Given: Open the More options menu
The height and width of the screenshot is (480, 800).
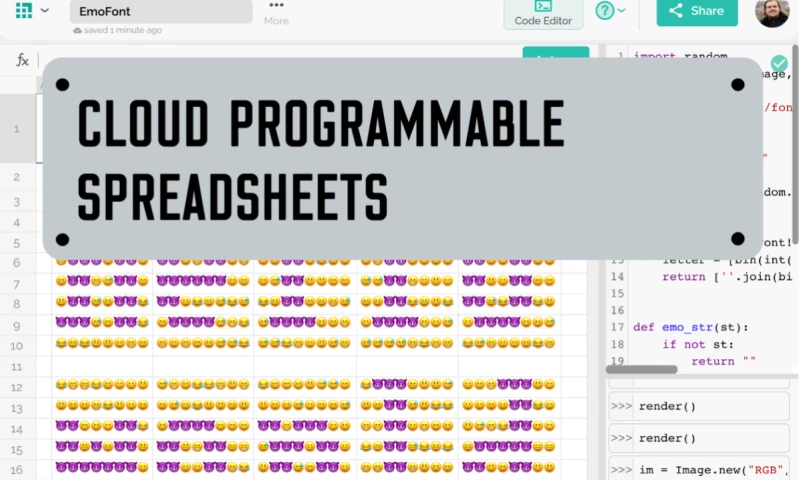Looking at the screenshot, I should click(276, 13).
